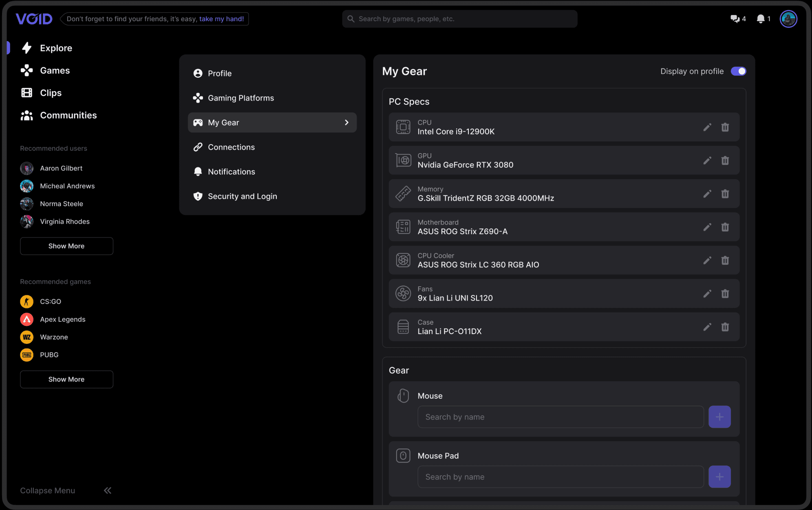Go to Security and Login section
The height and width of the screenshot is (510, 812).
pos(242,196)
